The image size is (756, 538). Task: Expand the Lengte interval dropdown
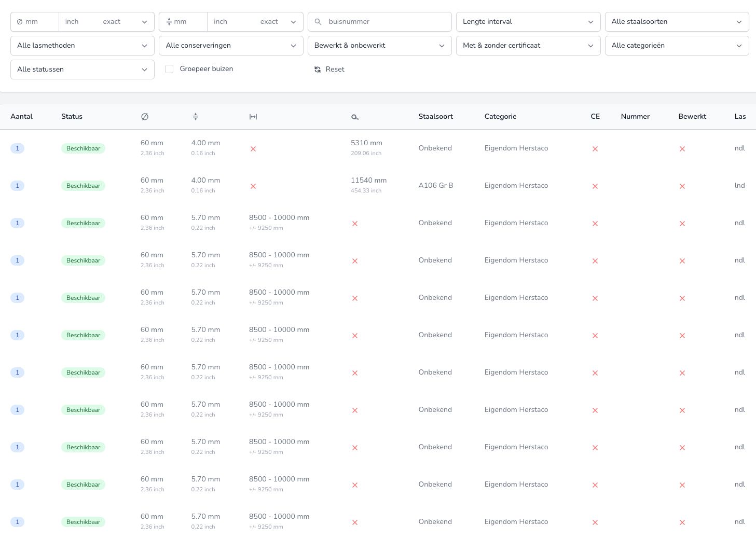tap(528, 22)
